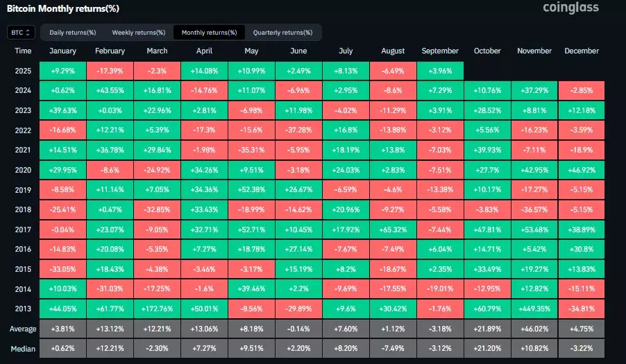Switch to the Daily returns(%) tab
This screenshot has height=364, width=626.
coord(73,33)
